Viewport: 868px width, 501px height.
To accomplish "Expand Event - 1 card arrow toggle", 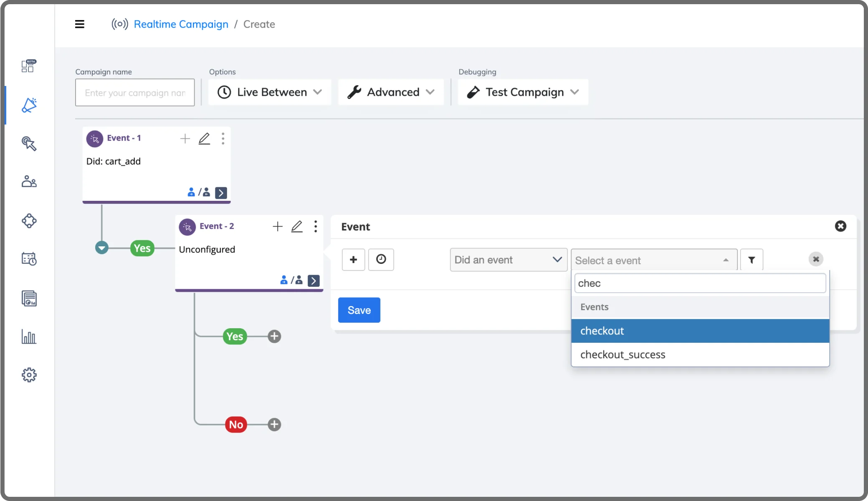I will click(221, 192).
